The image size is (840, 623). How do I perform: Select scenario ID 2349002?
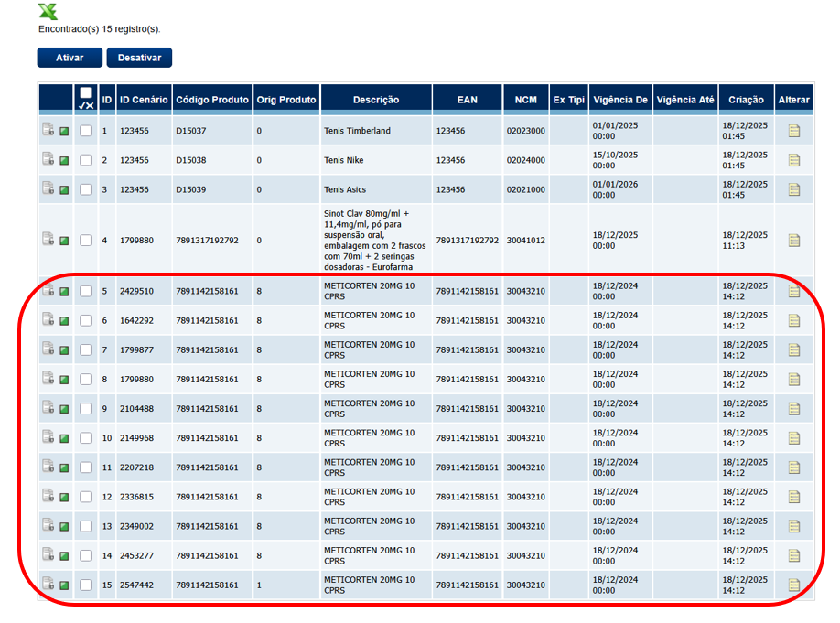pyautogui.click(x=136, y=526)
